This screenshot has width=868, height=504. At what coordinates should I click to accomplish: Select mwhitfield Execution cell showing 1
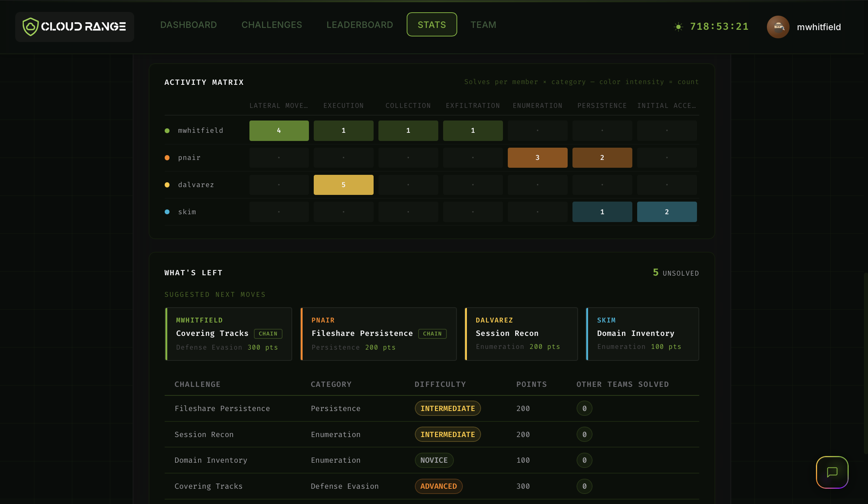click(x=343, y=131)
